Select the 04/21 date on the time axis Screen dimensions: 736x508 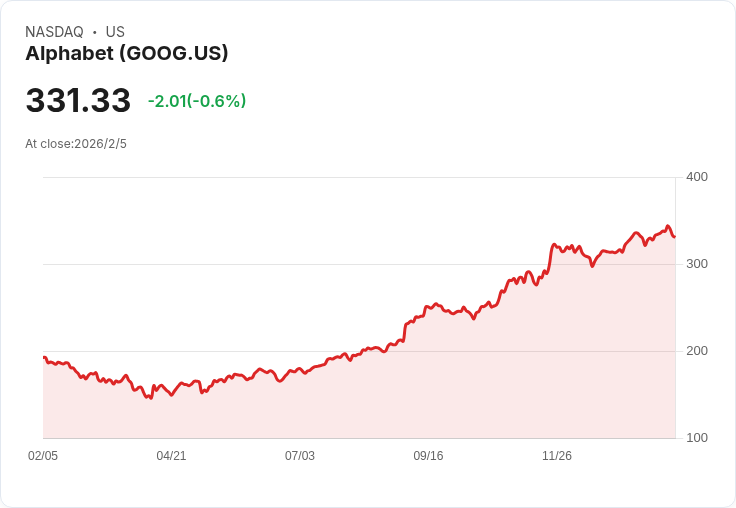[x=171, y=456]
